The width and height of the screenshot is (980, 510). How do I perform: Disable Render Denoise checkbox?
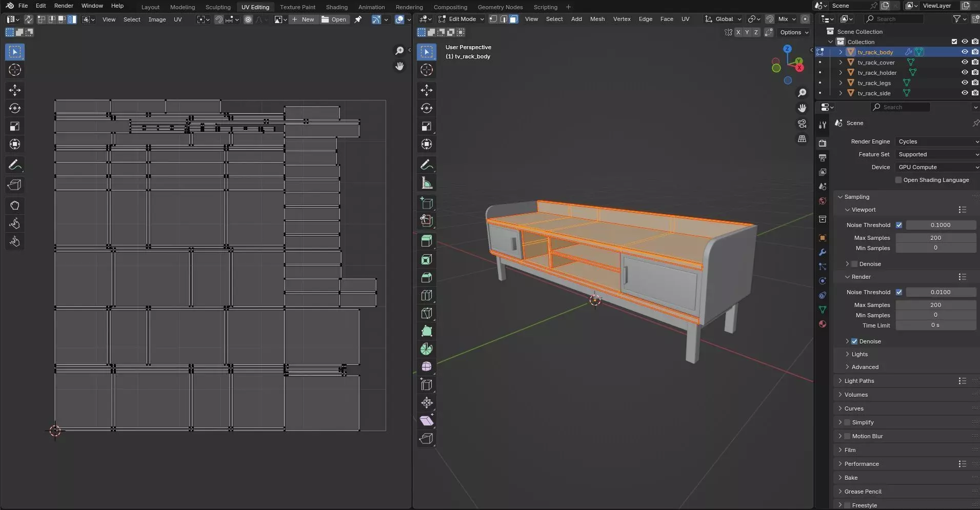point(854,341)
